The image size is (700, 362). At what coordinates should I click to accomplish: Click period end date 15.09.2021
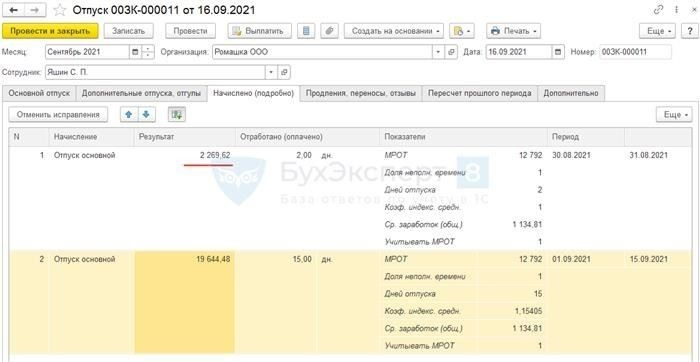[x=648, y=259]
